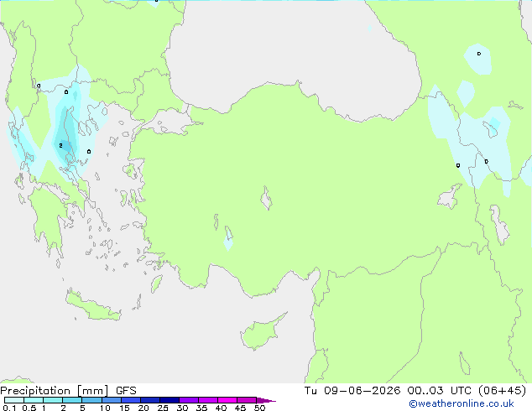Click the legend value '50'
The width and height of the screenshot is (532, 411).
click(x=259, y=408)
